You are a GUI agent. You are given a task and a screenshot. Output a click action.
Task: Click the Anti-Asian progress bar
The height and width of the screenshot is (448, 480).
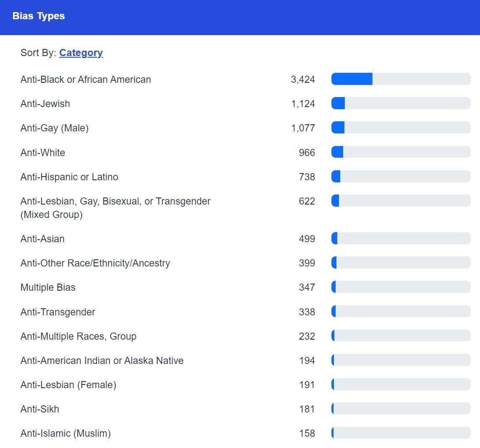400,238
